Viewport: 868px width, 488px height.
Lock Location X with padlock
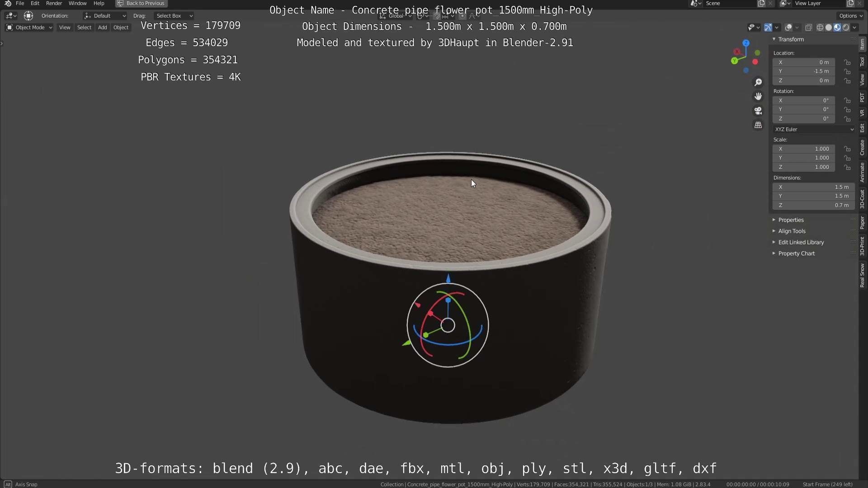pos(848,62)
